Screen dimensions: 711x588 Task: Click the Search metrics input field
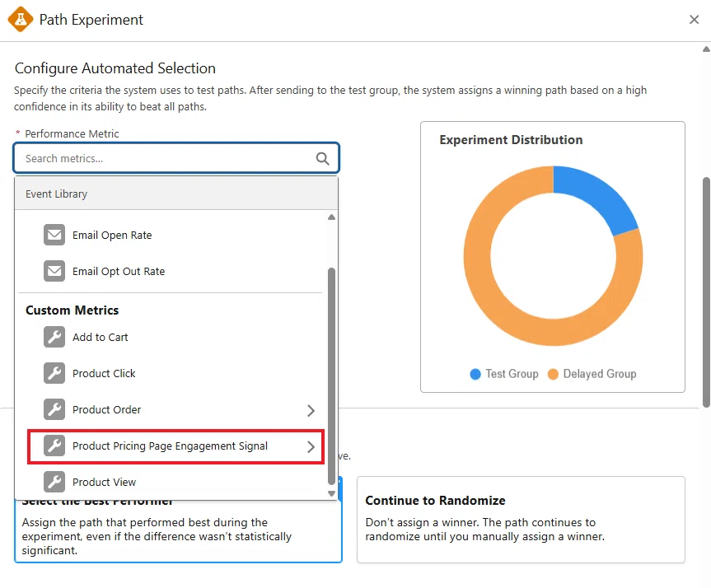(176, 158)
